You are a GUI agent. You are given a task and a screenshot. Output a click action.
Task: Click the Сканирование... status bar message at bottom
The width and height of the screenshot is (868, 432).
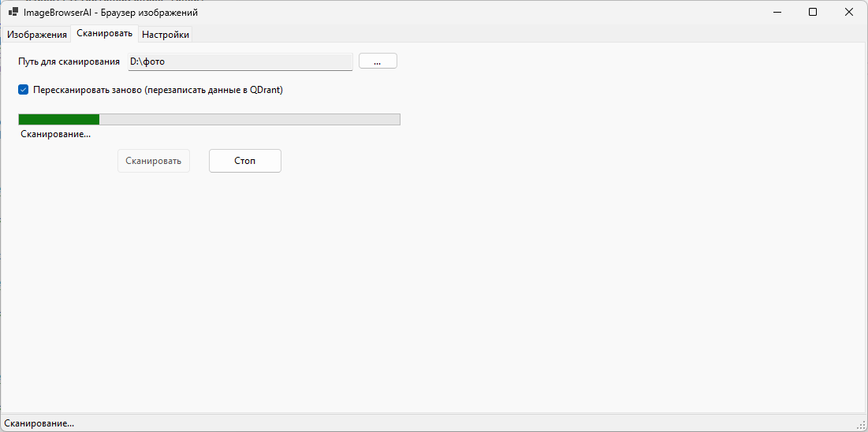pyautogui.click(x=39, y=423)
